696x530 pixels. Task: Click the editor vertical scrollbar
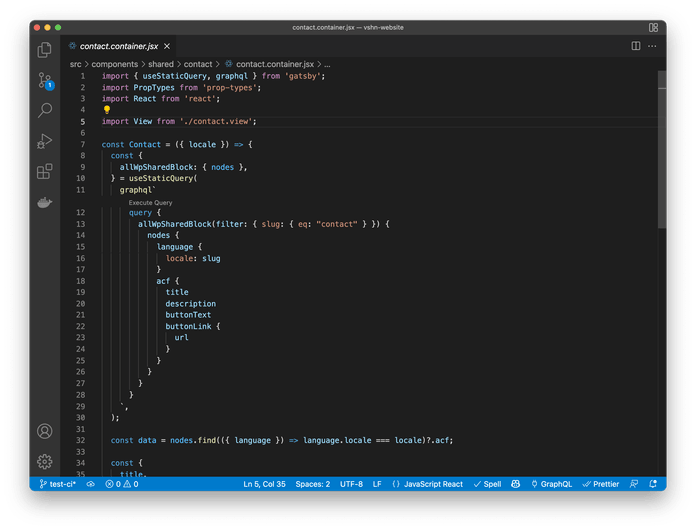661,150
